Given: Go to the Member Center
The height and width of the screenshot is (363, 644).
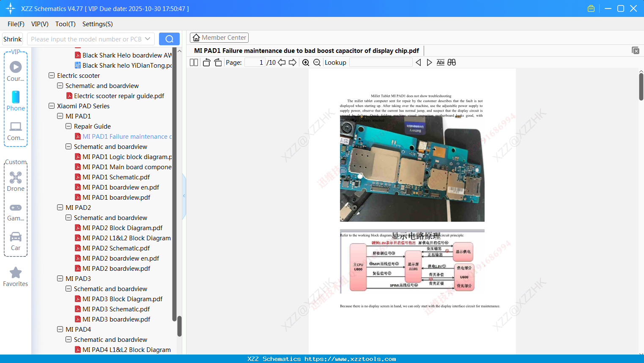Looking at the screenshot, I should tap(219, 37).
